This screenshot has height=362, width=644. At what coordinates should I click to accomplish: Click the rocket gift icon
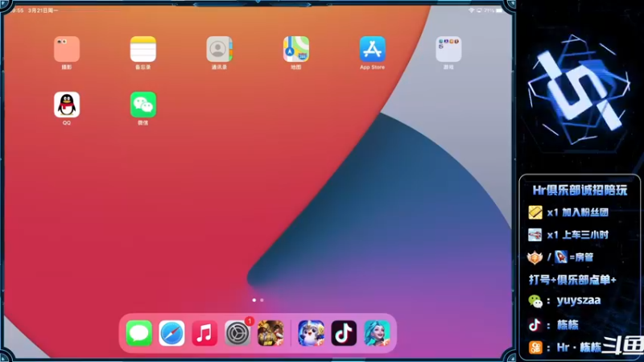560,257
